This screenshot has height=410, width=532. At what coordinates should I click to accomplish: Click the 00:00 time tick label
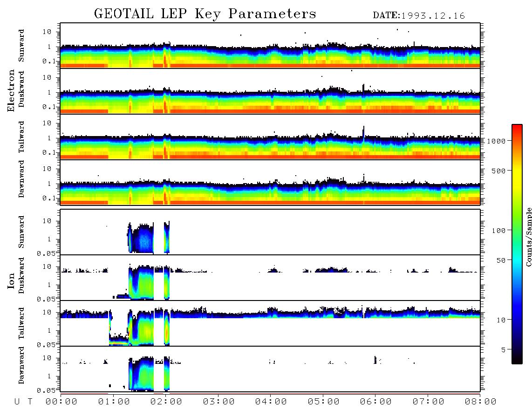61,402
